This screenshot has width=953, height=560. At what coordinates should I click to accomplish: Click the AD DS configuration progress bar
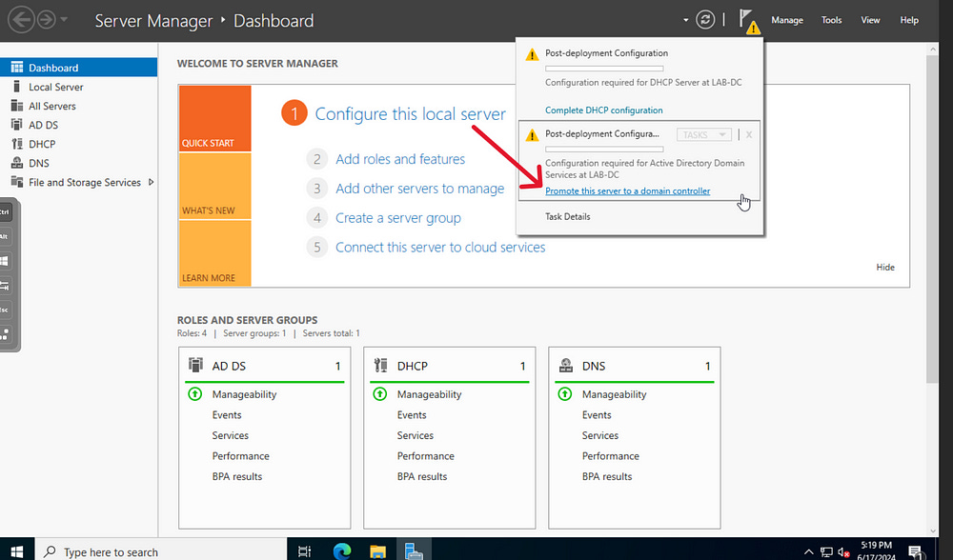(604, 149)
